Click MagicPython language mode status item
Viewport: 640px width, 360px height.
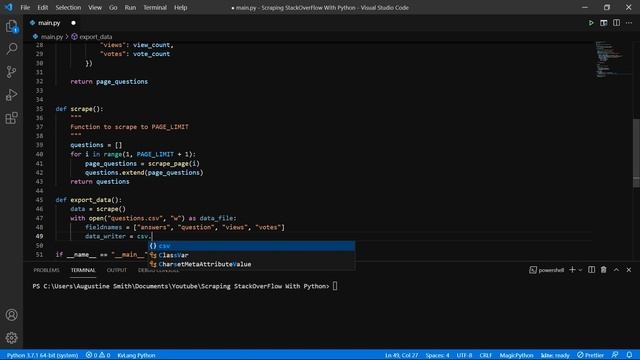coord(516,355)
